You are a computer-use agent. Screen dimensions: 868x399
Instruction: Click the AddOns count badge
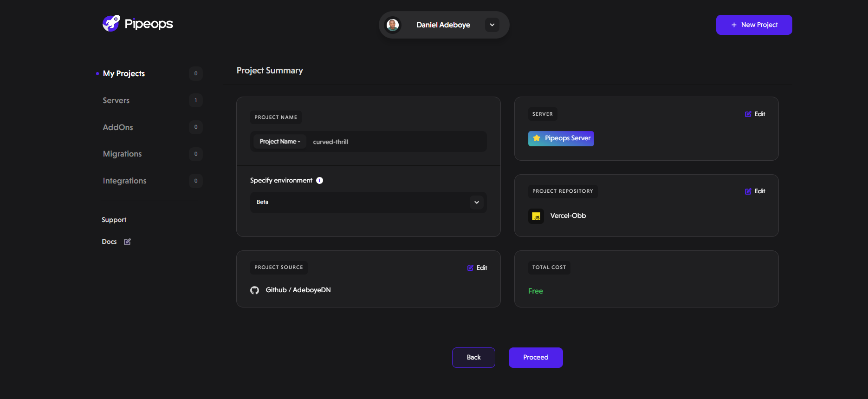coord(196,127)
